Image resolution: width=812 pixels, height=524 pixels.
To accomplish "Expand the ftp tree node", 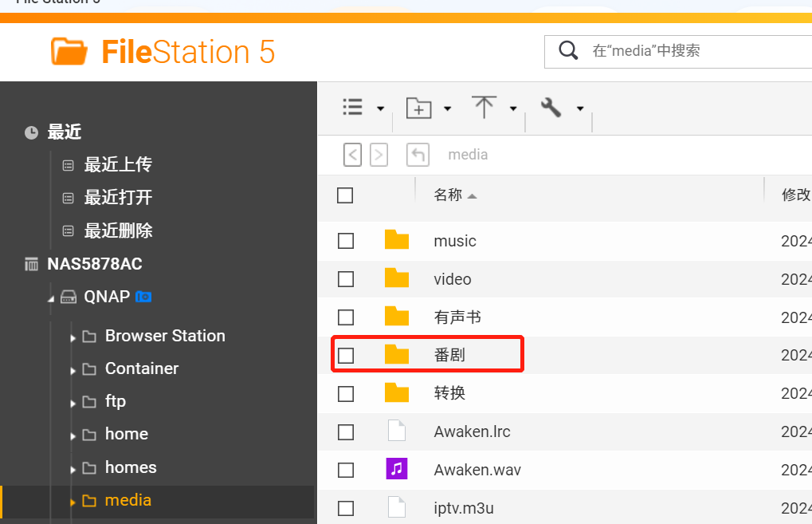I will pos(73,404).
